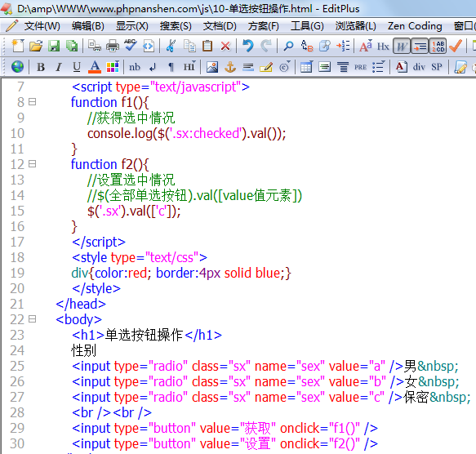The width and height of the screenshot is (476, 454).
Task: Insert a line break tag
Action: [153, 67]
